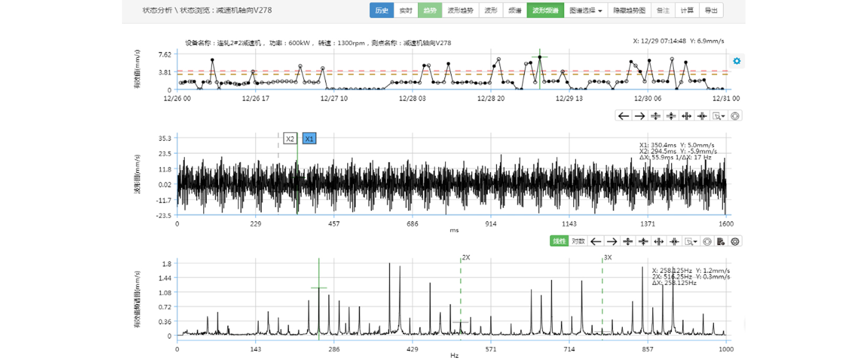Click horizontal expand icon in spectrum toolbar
The height and width of the screenshot is (360, 868).
[x=659, y=242]
